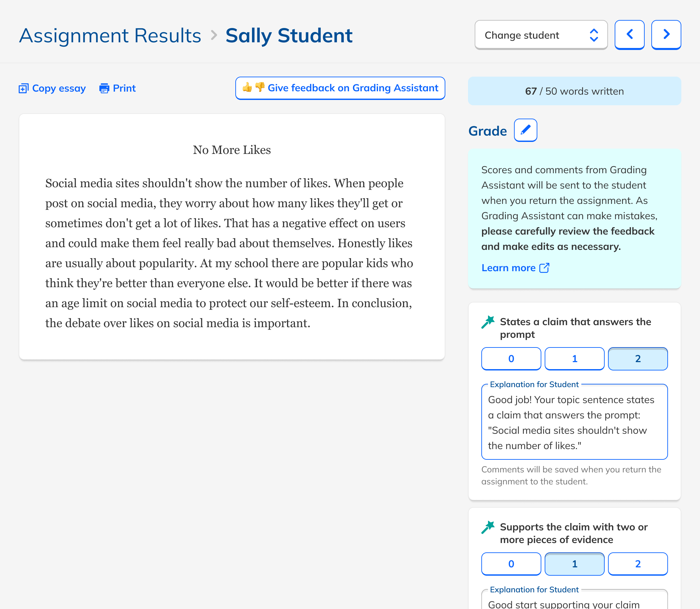Click the wand icon beside evidence criterion
The height and width of the screenshot is (609, 700).
point(489,527)
